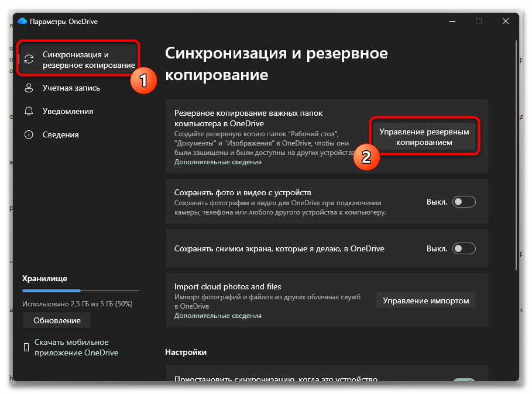Click the Хранилище heading
The width and height of the screenshot is (532, 394).
45,278
